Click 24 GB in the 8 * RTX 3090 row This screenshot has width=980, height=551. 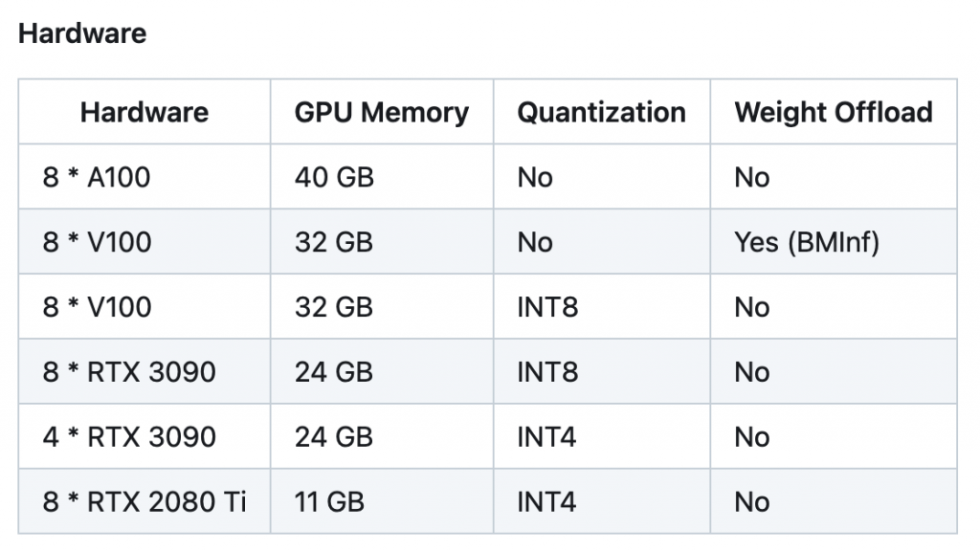click(334, 372)
